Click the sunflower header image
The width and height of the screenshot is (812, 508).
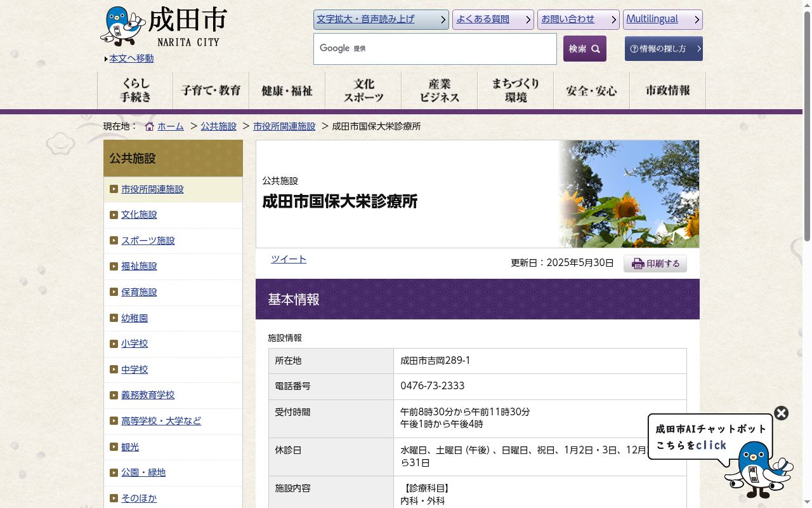pos(629,194)
